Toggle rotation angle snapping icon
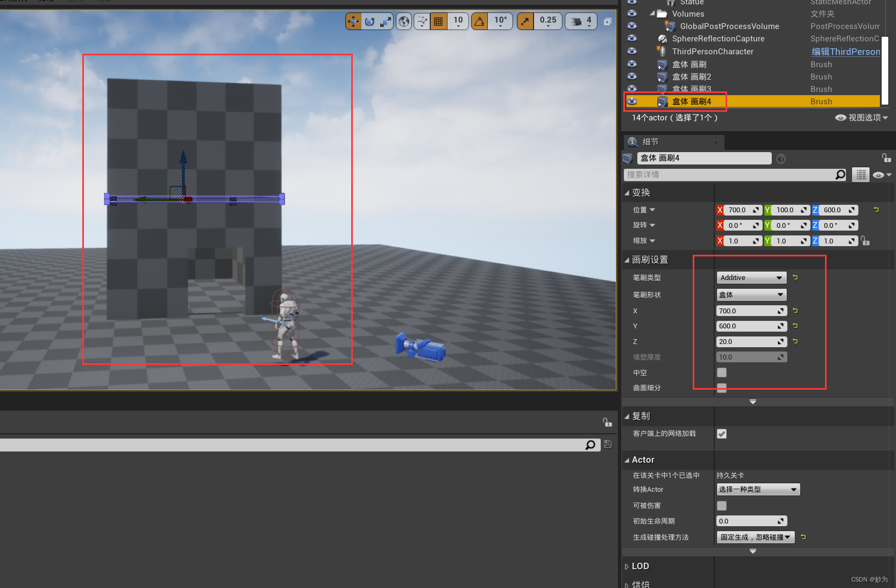Viewport: 896px width, 588px height. pyautogui.click(x=480, y=21)
